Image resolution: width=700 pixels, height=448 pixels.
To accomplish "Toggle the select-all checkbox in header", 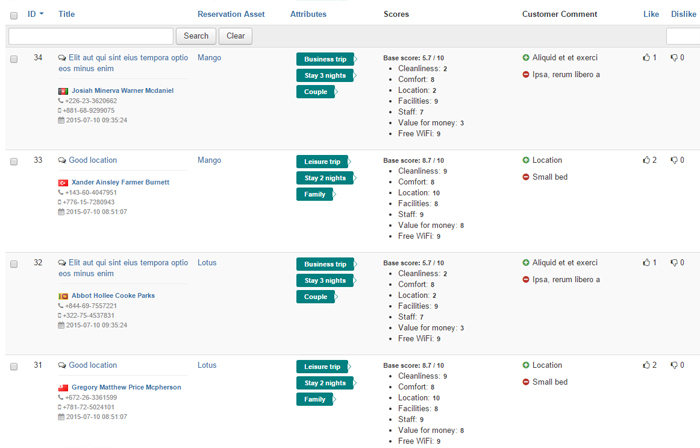I will 13,15.
